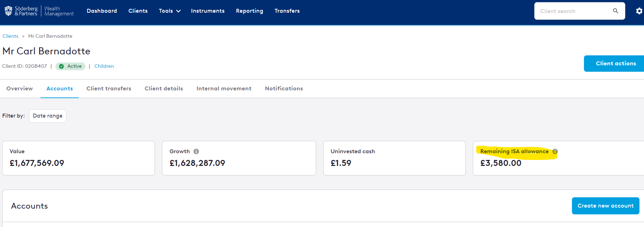Open the Reporting menu item
This screenshot has height=227, width=644.
click(x=249, y=11)
